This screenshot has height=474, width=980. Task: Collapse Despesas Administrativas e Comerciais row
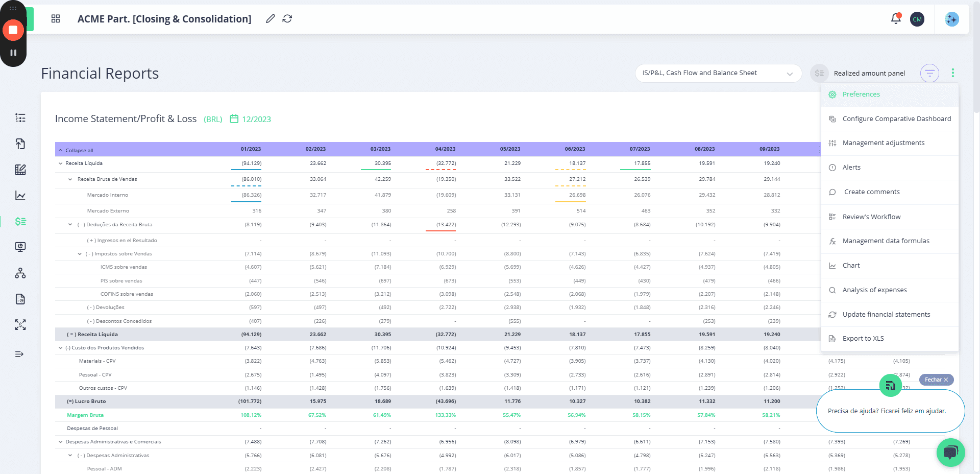pyautogui.click(x=61, y=442)
